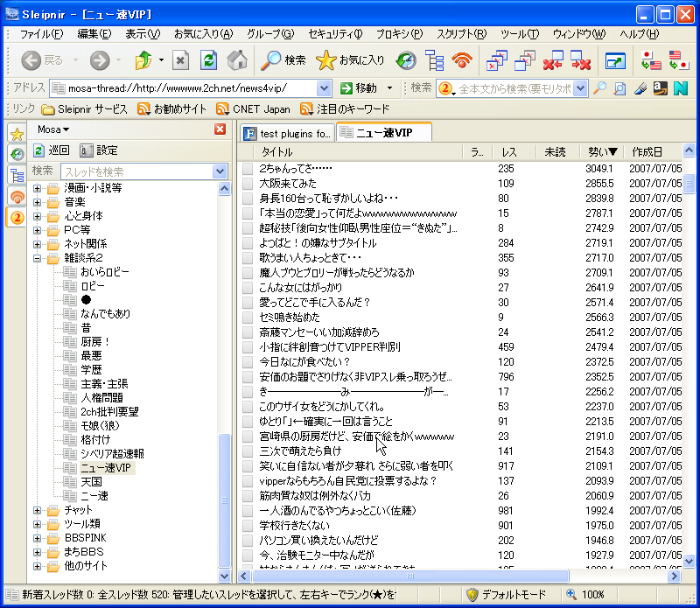Viewport: 700px width, 608px height.
Task: Close the Mosa side panel
Action: pos(220,129)
